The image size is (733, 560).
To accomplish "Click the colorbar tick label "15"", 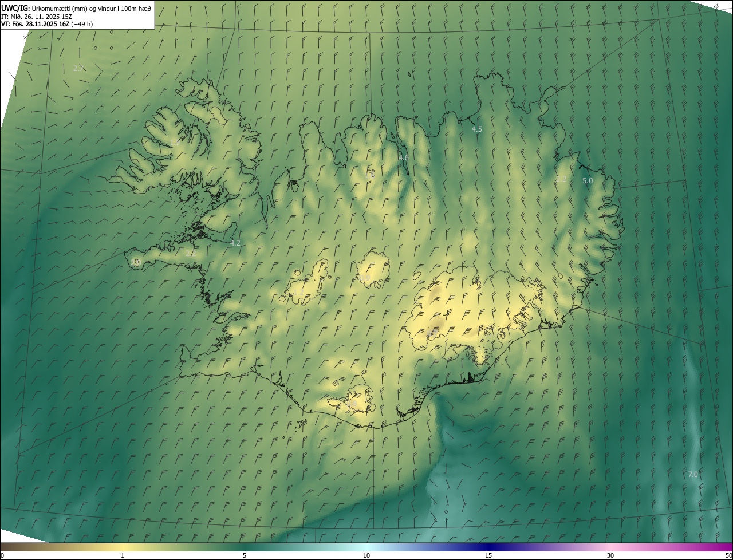I will pos(488,555).
